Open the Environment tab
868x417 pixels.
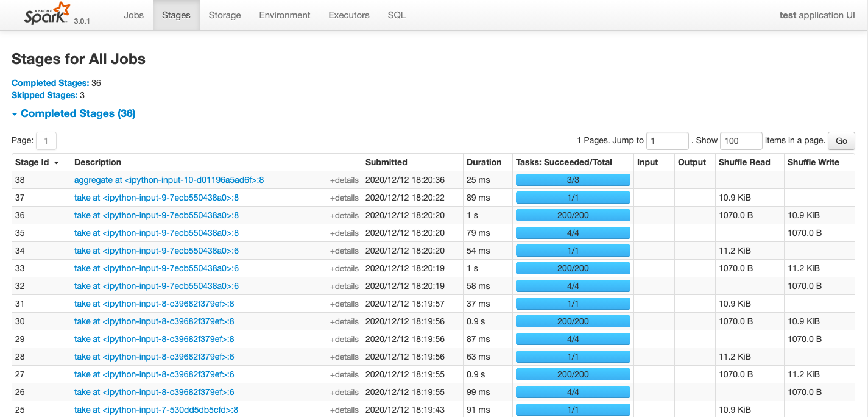pyautogui.click(x=284, y=15)
